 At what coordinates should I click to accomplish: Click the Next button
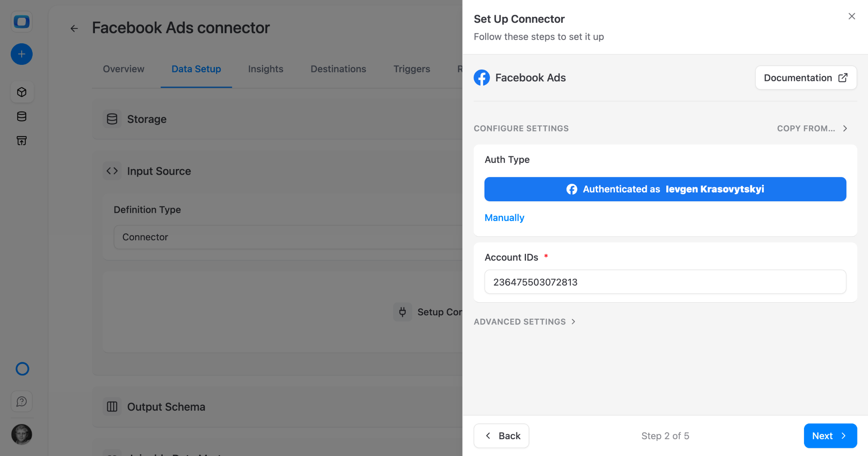(830, 436)
